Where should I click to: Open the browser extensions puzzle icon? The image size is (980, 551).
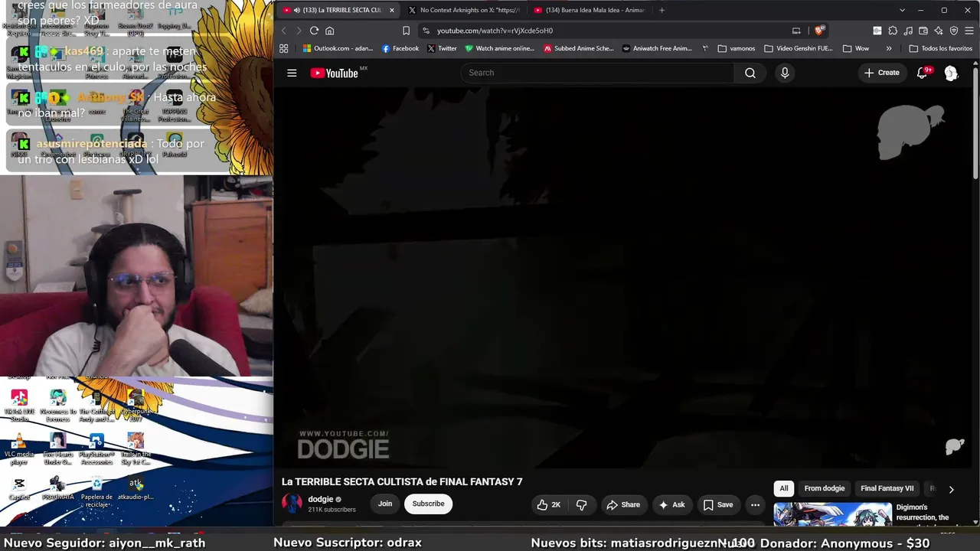click(x=892, y=31)
